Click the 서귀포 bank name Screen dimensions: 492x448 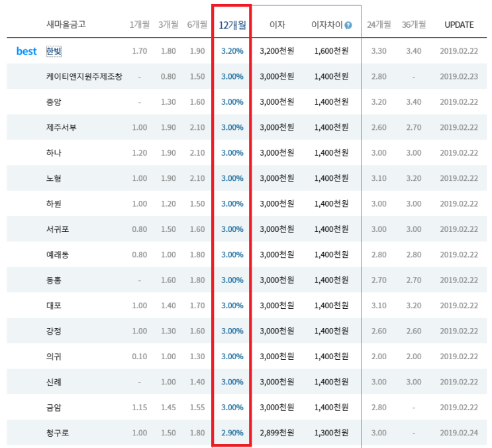click(x=58, y=229)
